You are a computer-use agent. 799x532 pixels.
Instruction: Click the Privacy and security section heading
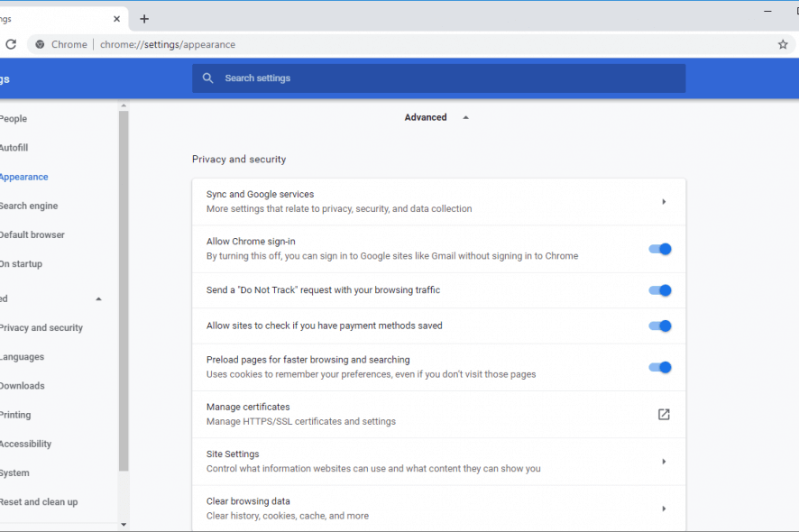[239, 159]
